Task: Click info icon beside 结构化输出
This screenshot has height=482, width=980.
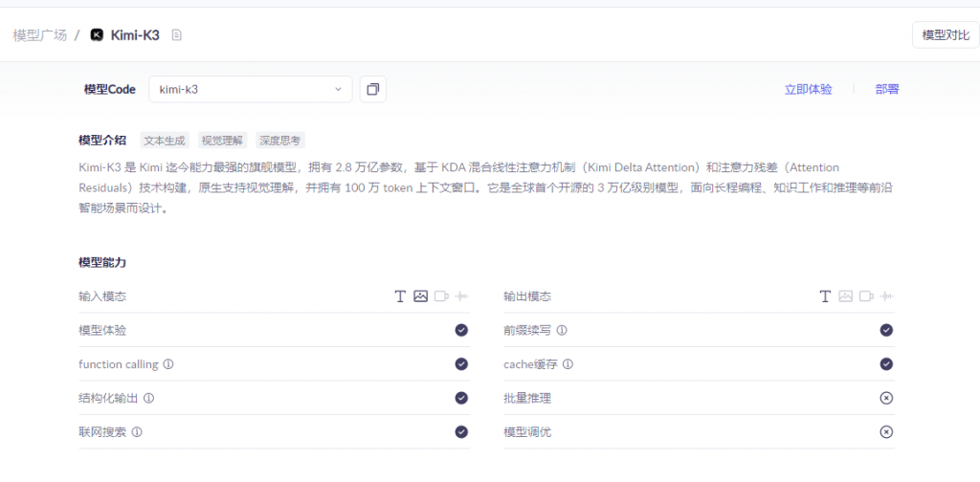Action: (x=148, y=398)
